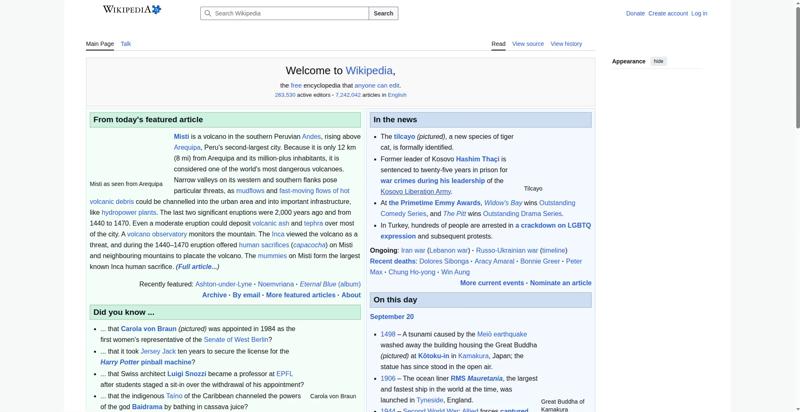Open the September 20 date link
This screenshot has height=412, width=800.
point(392,317)
